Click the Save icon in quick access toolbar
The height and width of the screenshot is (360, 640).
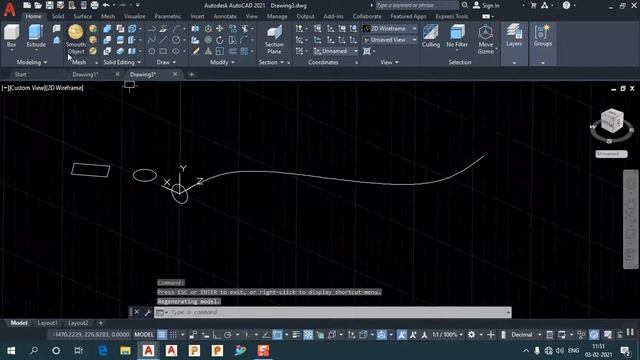[49, 5]
